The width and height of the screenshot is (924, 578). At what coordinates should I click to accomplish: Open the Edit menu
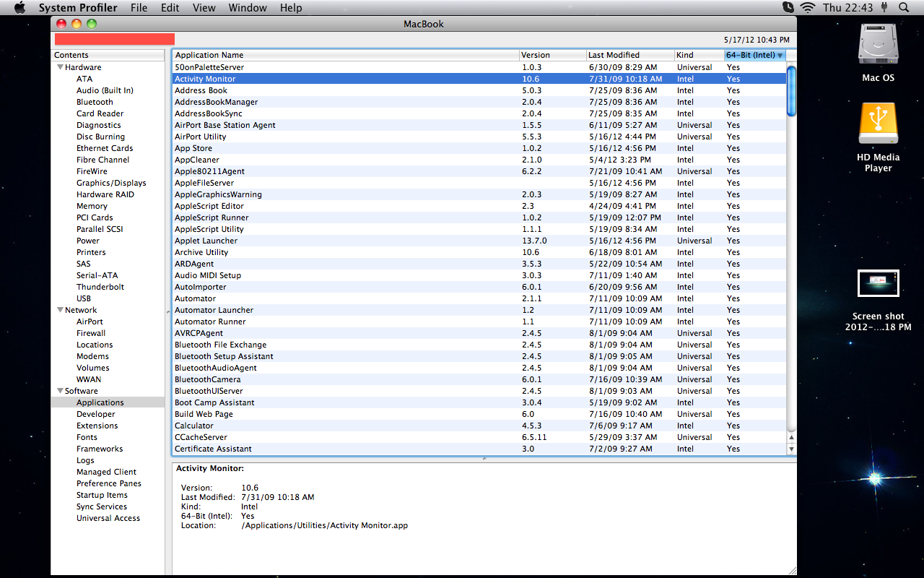click(x=170, y=7)
